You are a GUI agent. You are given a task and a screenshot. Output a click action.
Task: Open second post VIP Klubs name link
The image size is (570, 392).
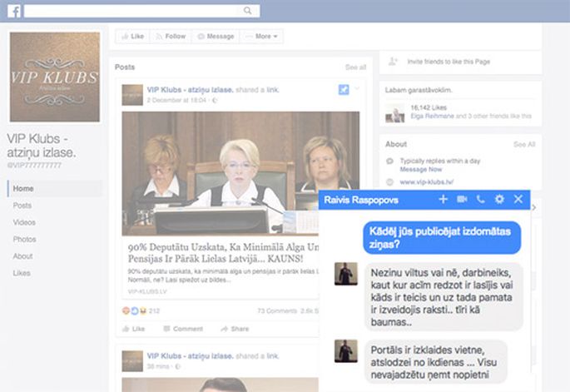coord(190,356)
